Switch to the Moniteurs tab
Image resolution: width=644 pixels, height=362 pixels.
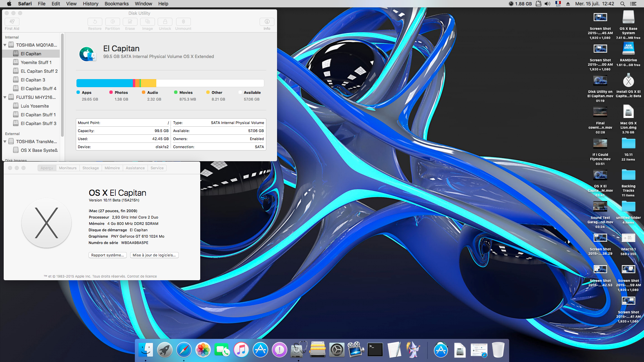click(68, 168)
